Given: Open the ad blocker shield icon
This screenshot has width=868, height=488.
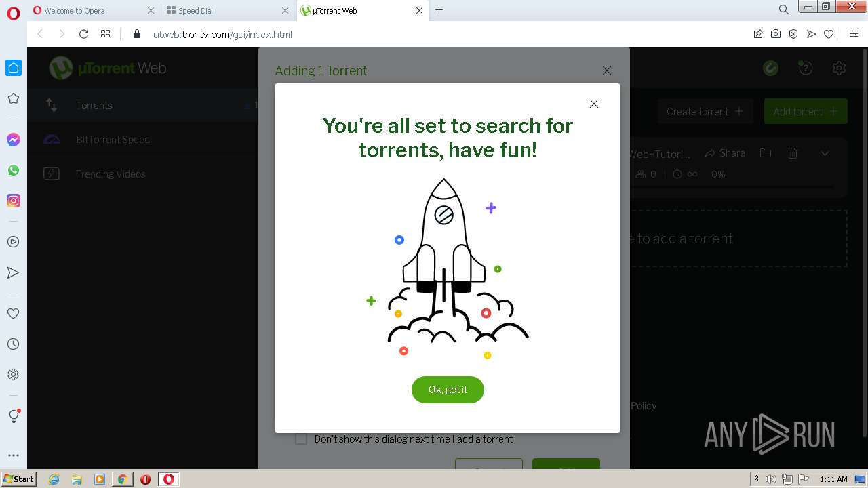Looking at the screenshot, I should [x=793, y=34].
